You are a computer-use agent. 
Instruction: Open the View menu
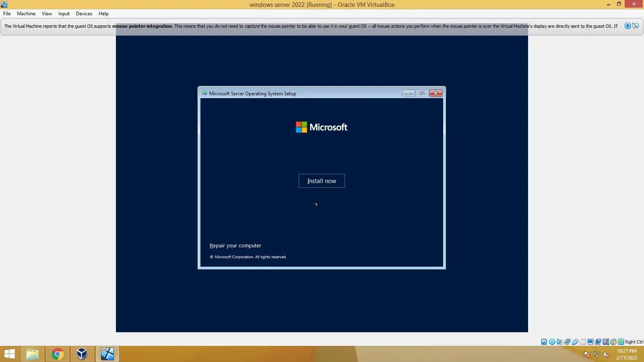click(47, 14)
